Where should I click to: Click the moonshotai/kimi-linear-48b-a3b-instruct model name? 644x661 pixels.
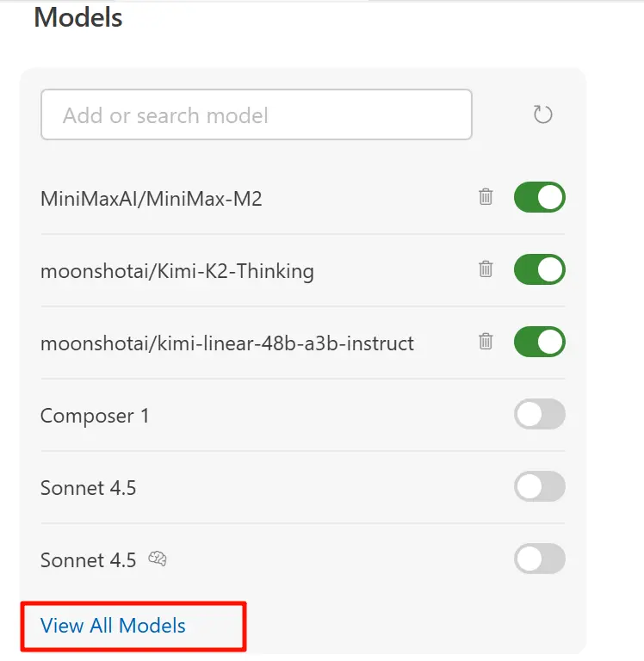pyautogui.click(x=226, y=343)
